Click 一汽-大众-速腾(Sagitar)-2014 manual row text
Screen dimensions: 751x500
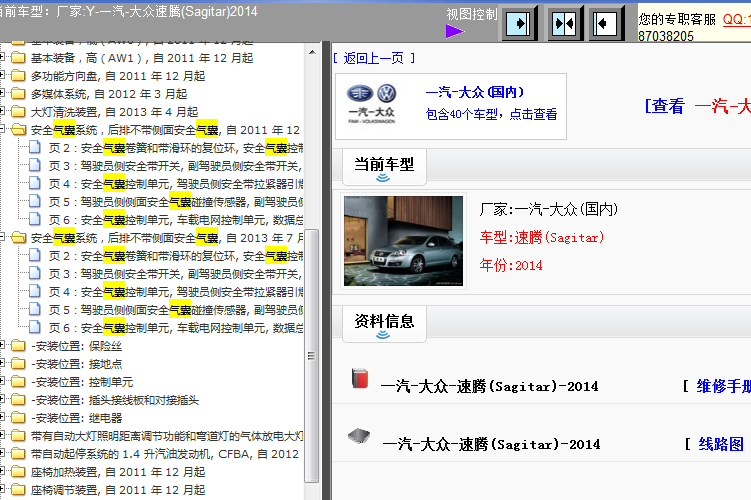coord(489,386)
